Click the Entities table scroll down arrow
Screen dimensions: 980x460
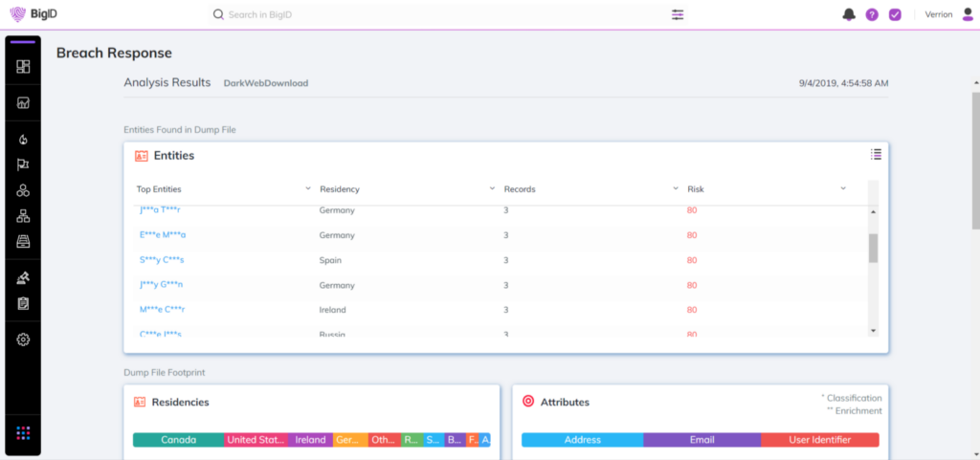tap(872, 329)
